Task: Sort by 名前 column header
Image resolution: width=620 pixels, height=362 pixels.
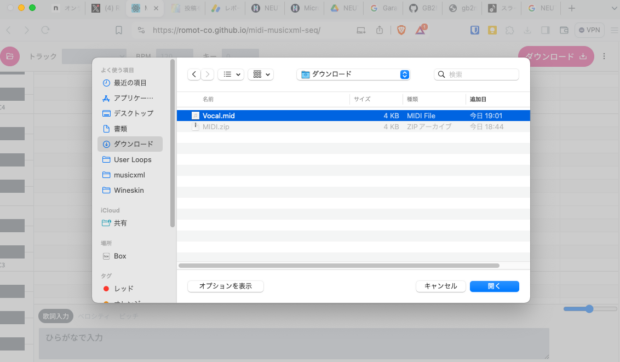Action: tap(208, 99)
